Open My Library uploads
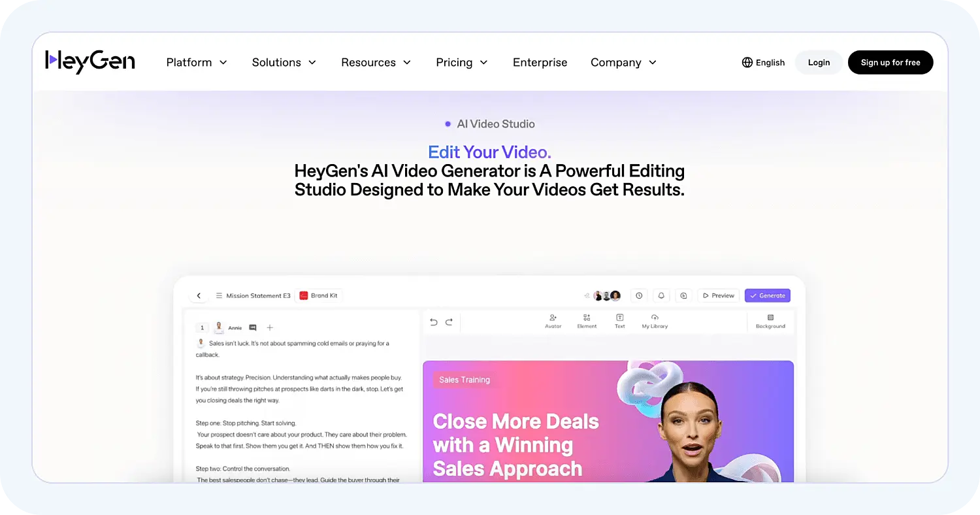The image size is (980, 515). 655,320
